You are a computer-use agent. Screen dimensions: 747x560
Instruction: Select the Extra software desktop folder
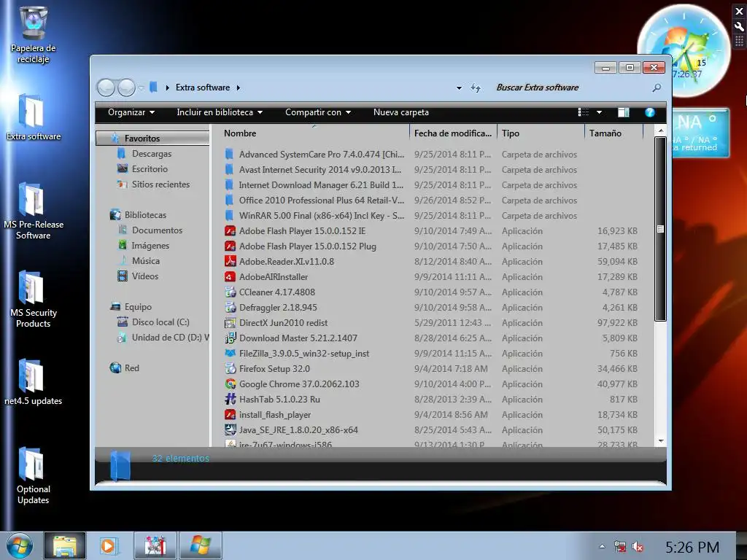coord(34,117)
